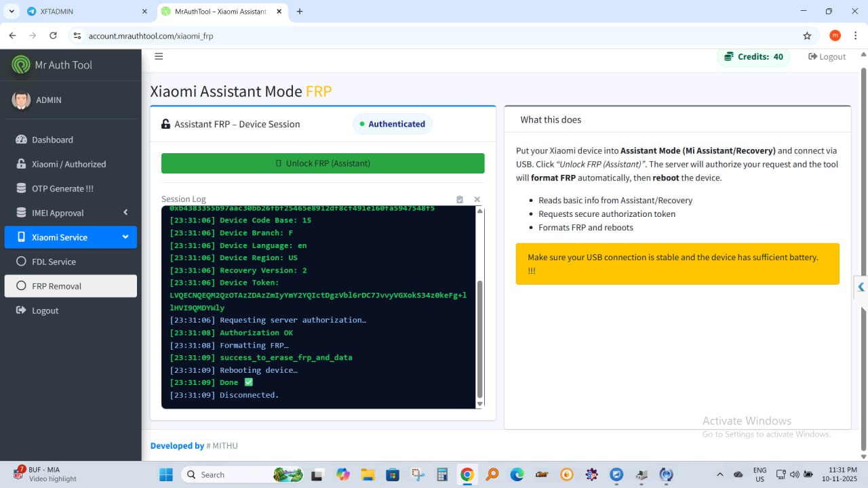The image size is (868, 488).
Task: Click the hamburger menu sidebar toggle
Action: click(159, 56)
